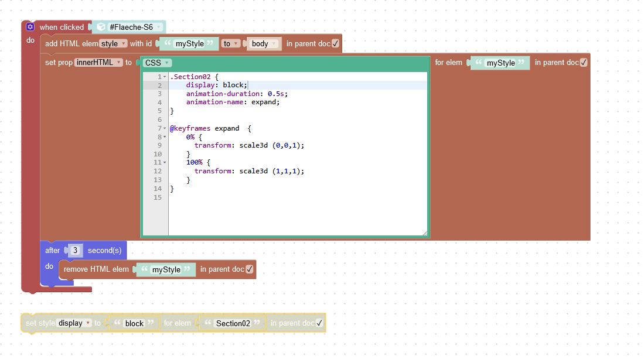Viewport: 644px width, 359px height.
Task: Click the 'display: block;' line in editor
Action: coord(216,85)
